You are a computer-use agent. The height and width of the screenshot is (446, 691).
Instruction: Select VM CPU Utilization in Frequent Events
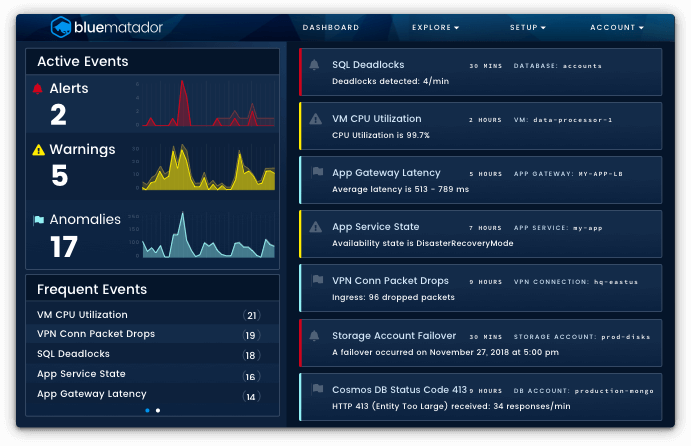click(84, 315)
